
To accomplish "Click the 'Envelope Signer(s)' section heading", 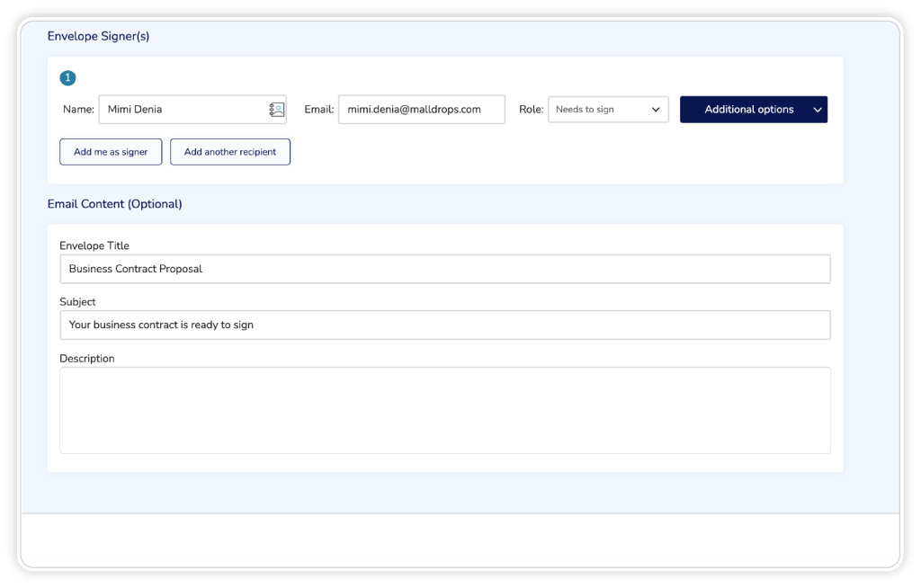I will click(x=98, y=37).
